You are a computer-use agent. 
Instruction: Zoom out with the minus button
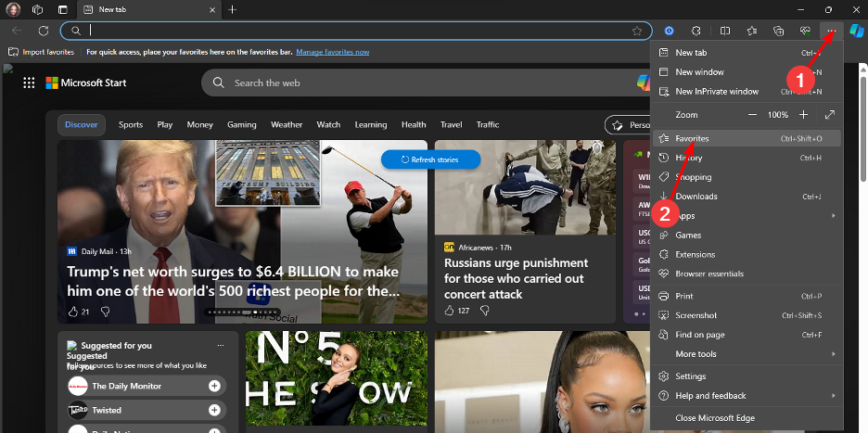click(752, 115)
